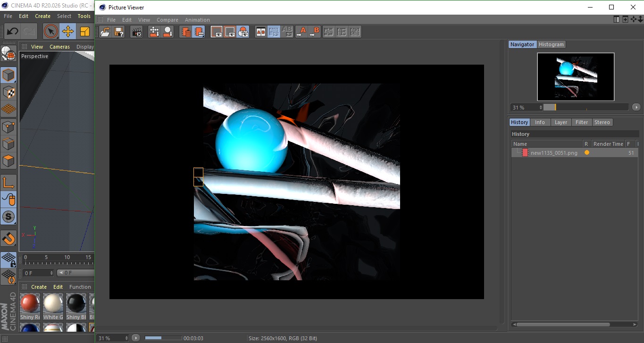
Task: Click the Make Editable globe icon
Action: click(x=8, y=54)
